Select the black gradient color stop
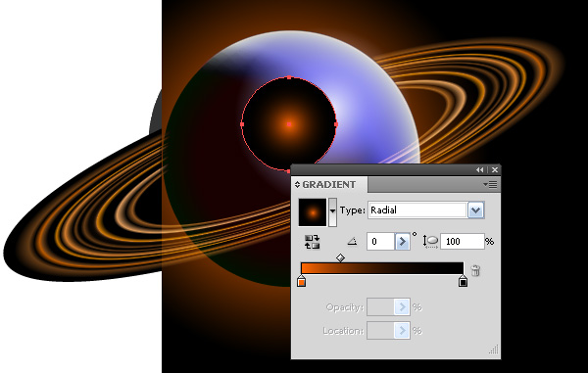 (463, 281)
